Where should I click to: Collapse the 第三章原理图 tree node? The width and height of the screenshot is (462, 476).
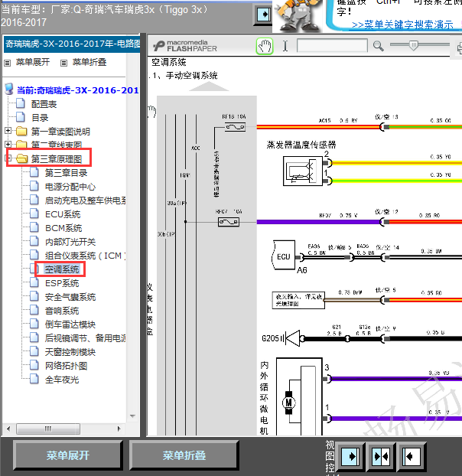tap(8, 158)
